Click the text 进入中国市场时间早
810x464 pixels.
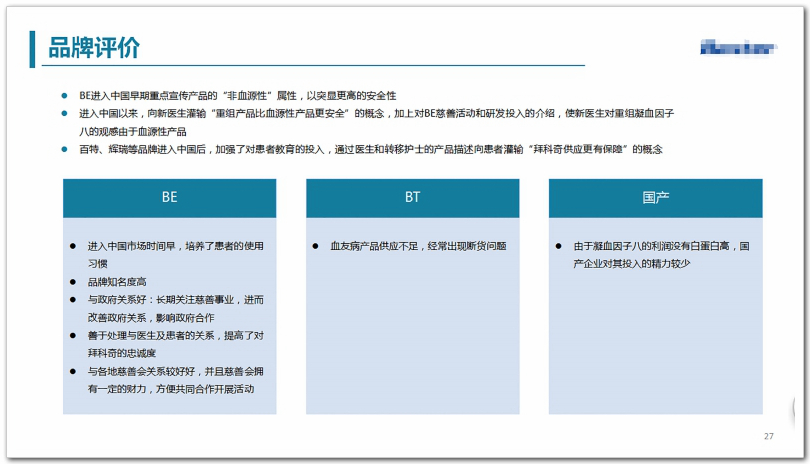click(x=131, y=246)
